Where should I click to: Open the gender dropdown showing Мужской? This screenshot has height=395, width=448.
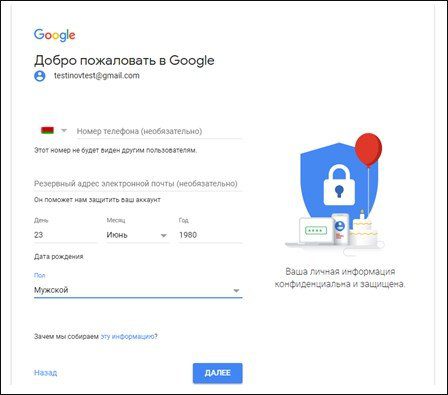pos(138,290)
